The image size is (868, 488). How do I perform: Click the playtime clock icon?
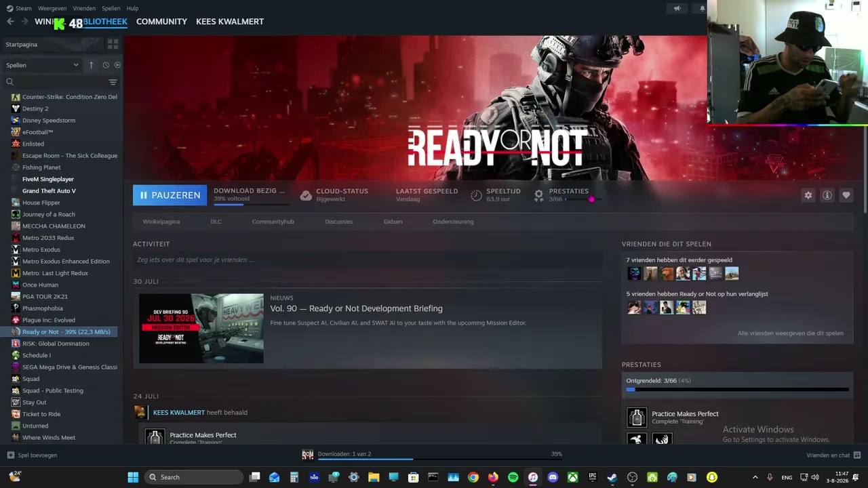click(x=476, y=195)
